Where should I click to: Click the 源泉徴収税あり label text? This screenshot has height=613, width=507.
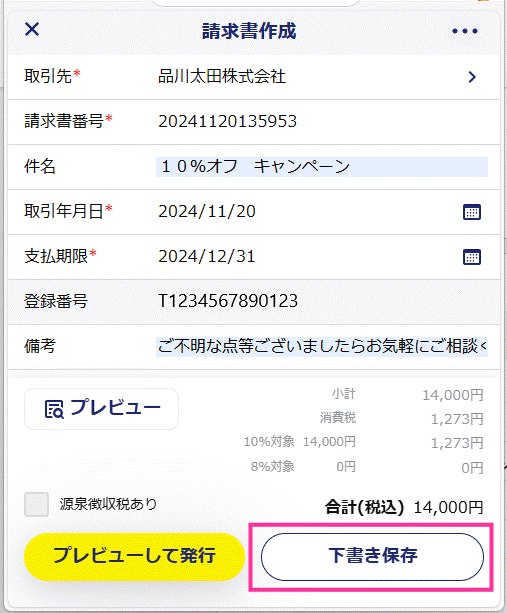tap(108, 504)
